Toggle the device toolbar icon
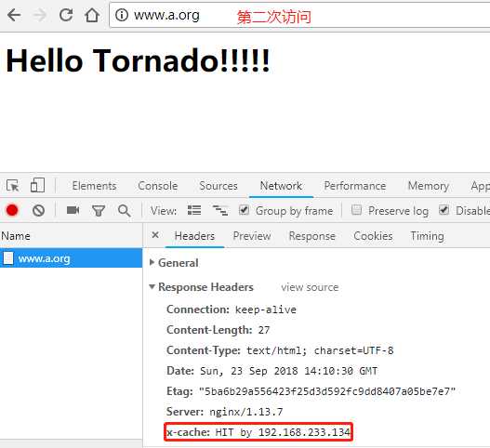This screenshot has width=490, height=448. [37, 185]
